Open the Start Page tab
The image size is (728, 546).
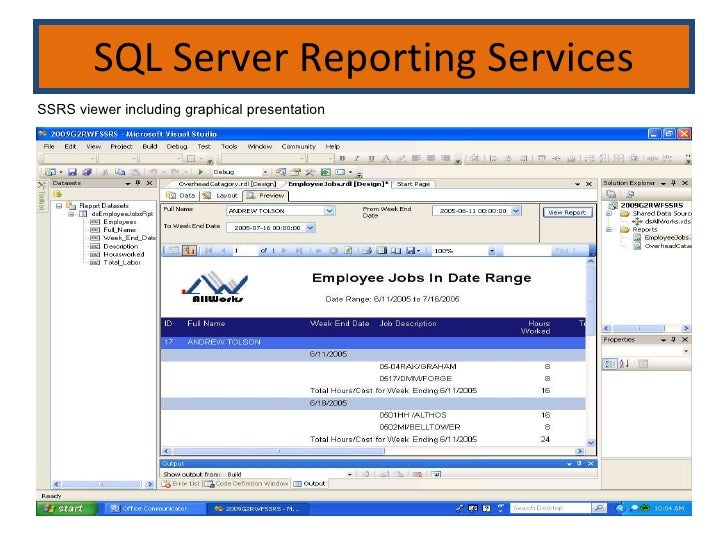coord(413,184)
